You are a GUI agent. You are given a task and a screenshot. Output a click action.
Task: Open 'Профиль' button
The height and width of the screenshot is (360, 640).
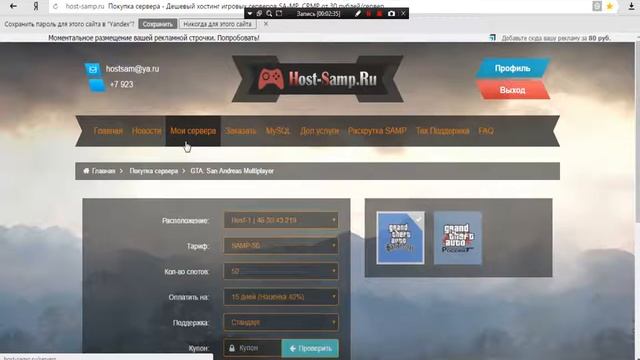[x=513, y=68]
